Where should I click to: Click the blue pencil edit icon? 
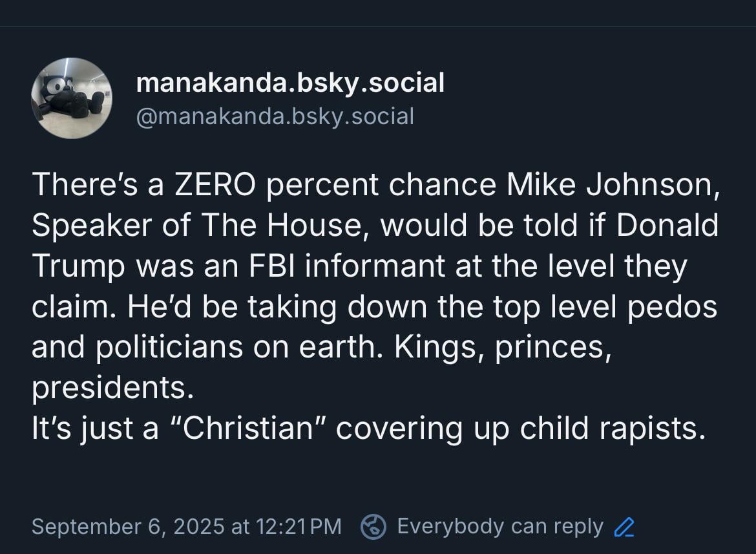click(x=624, y=527)
